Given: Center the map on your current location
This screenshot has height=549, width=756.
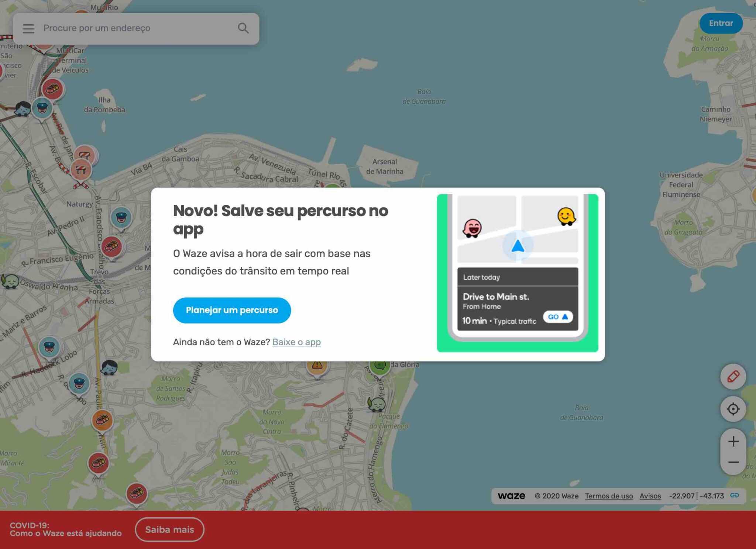Looking at the screenshot, I should 733,409.
